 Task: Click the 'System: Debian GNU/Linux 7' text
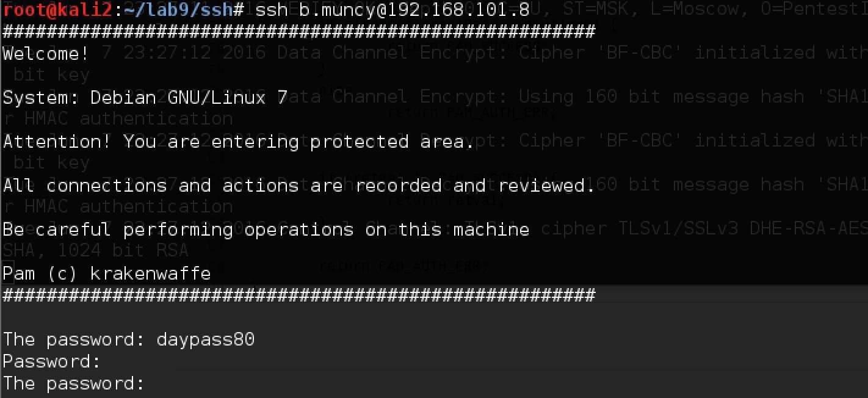[x=145, y=98]
